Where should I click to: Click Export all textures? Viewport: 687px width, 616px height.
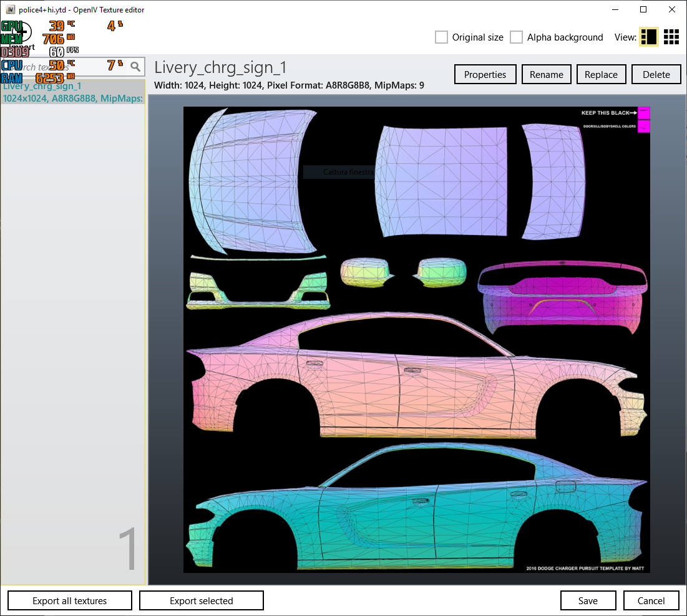tap(70, 600)
